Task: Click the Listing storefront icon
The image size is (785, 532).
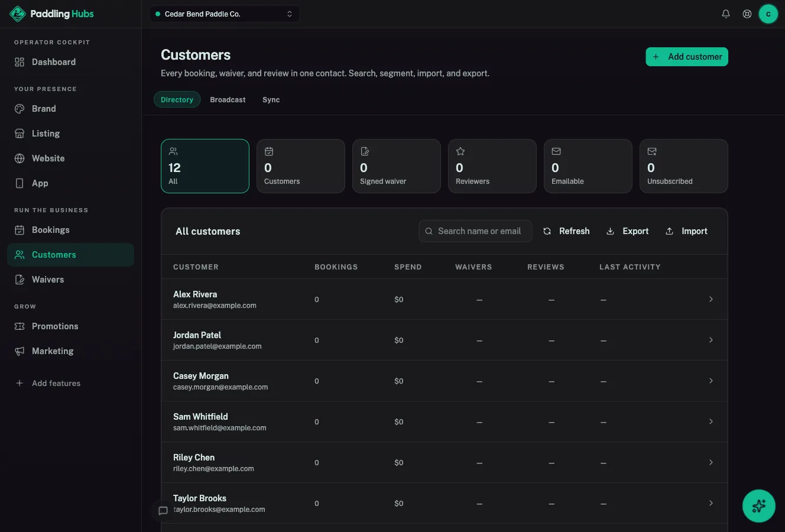Action: pyautogui.click(x=20, y=134)
